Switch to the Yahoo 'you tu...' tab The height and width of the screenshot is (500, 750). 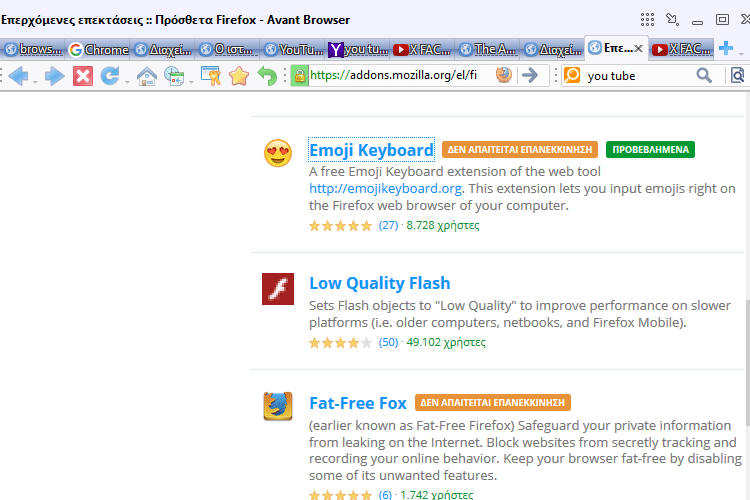pyautogui.click(x=358, y=49)
